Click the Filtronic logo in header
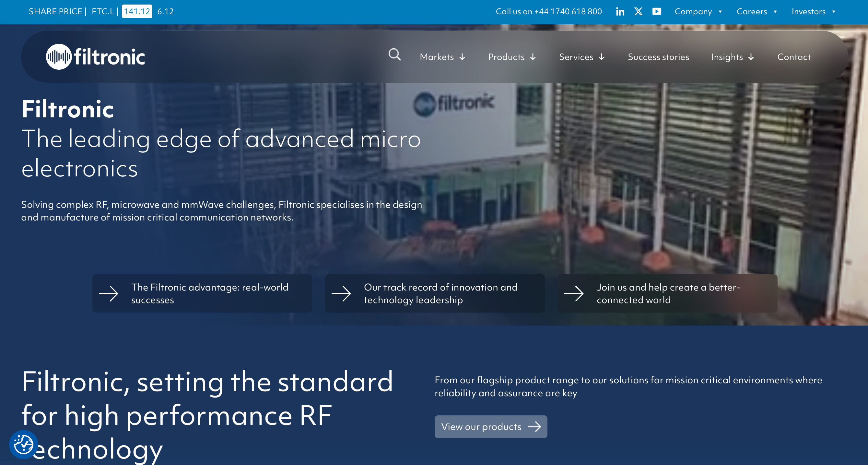This screenshot has height=465, width=868. click(95, 57)
